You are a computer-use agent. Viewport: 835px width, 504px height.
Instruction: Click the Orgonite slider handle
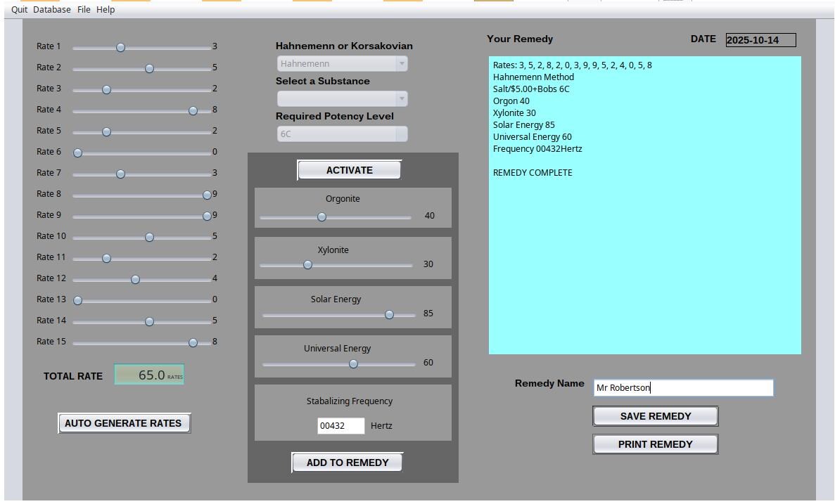point(321,217)
